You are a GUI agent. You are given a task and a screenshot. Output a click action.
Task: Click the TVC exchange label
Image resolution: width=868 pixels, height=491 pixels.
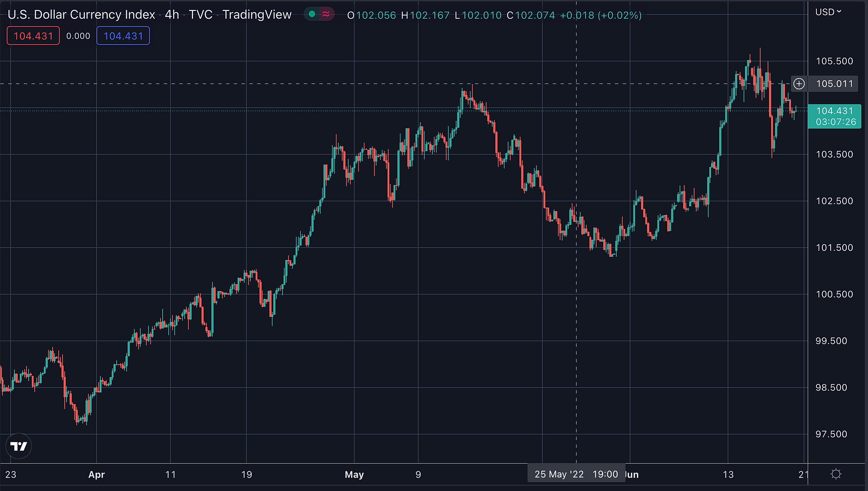coord(200,14)
